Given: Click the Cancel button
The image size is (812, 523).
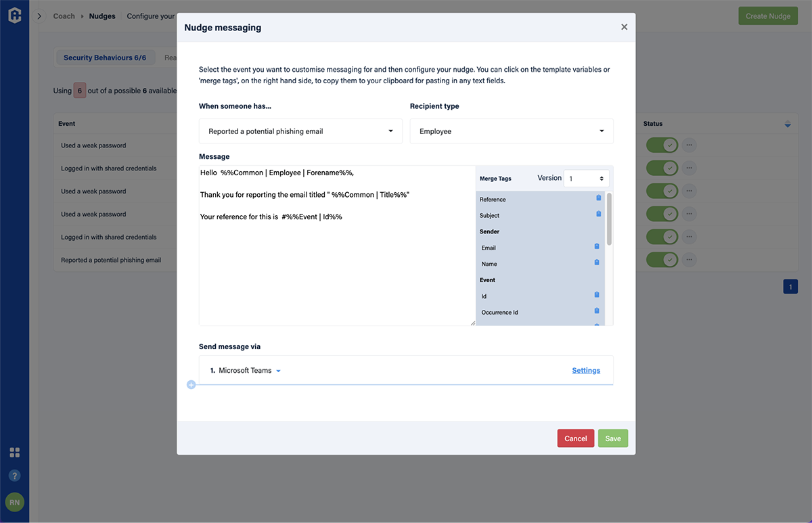Looking at the screenshot, I should click(576, 438).
